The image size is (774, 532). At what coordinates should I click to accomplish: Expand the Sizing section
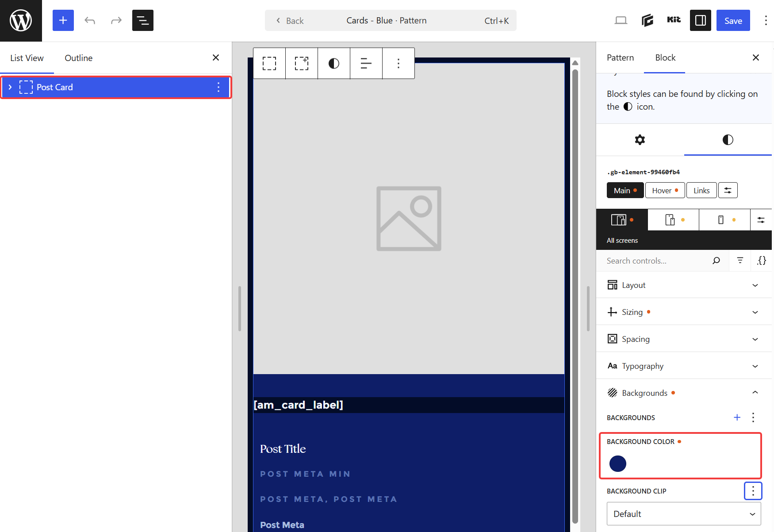click(x=684, y=312)
